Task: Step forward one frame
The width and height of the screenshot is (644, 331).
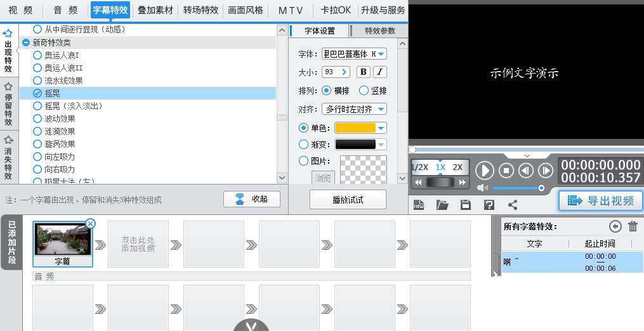Action: pyautogui.click(x=546, y=170)
